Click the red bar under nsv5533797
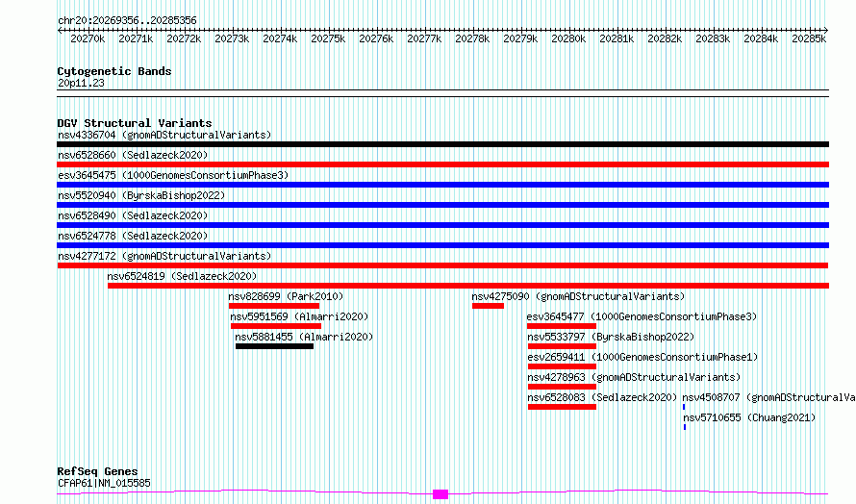The image size is (856, 504). [563, 346]
